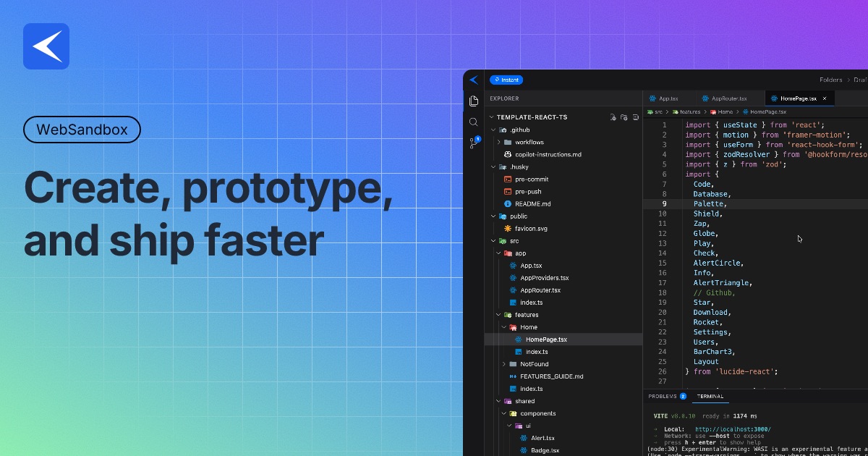Click the New File icon in Explorer header
The image size is (868, 456).
pos(613,117)
